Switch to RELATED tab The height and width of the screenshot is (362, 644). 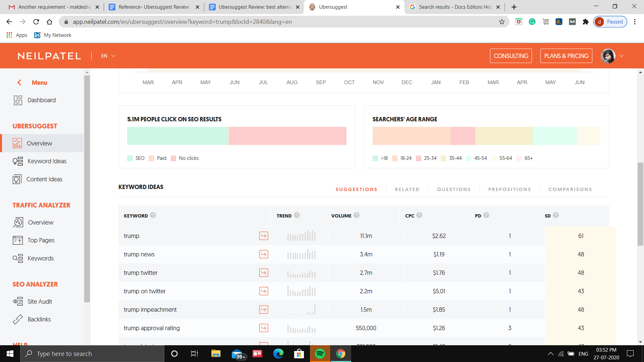407,189
